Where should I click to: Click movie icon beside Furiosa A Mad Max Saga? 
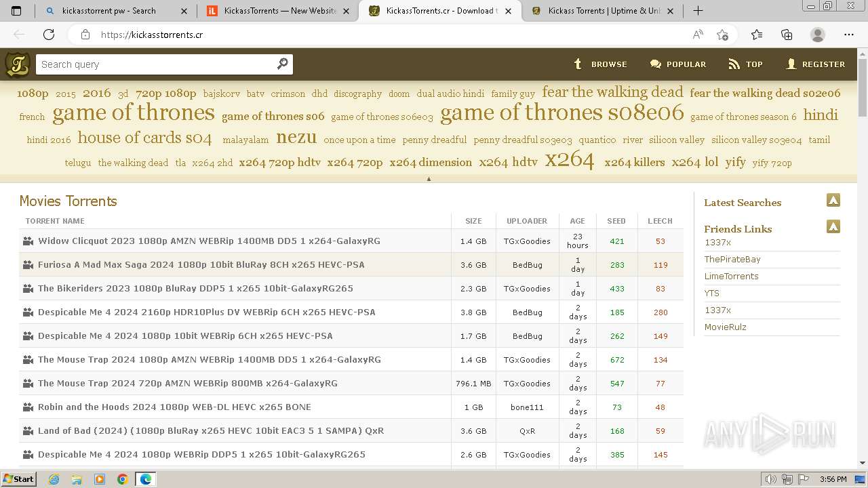(28, 264)
